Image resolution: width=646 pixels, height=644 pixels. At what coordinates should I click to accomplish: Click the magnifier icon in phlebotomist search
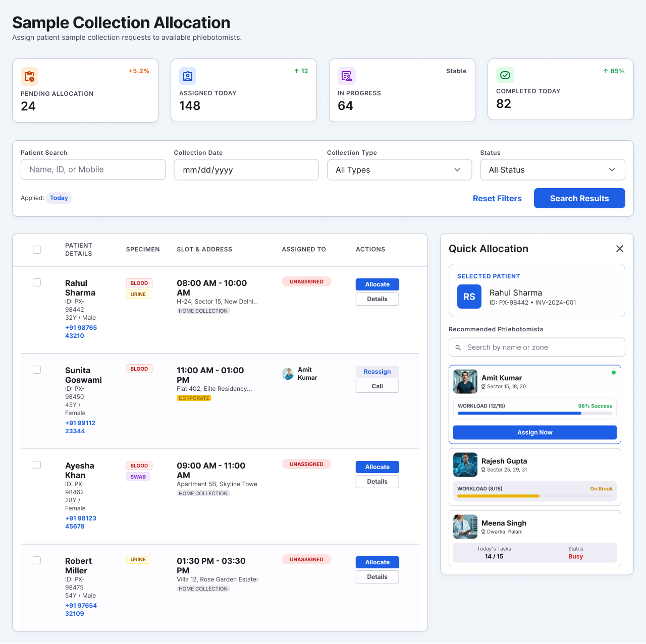pos(458,347)
